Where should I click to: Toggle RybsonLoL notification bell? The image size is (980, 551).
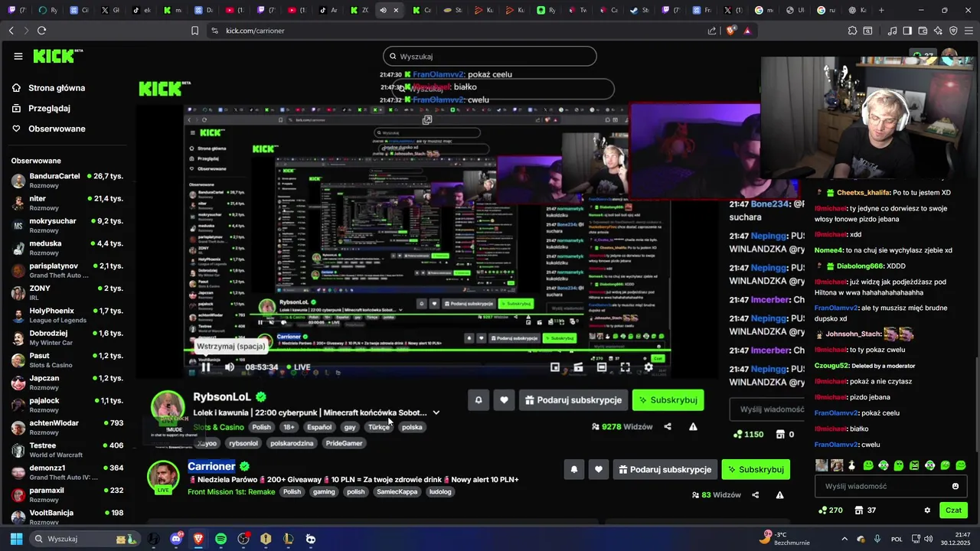click(479, 400)
